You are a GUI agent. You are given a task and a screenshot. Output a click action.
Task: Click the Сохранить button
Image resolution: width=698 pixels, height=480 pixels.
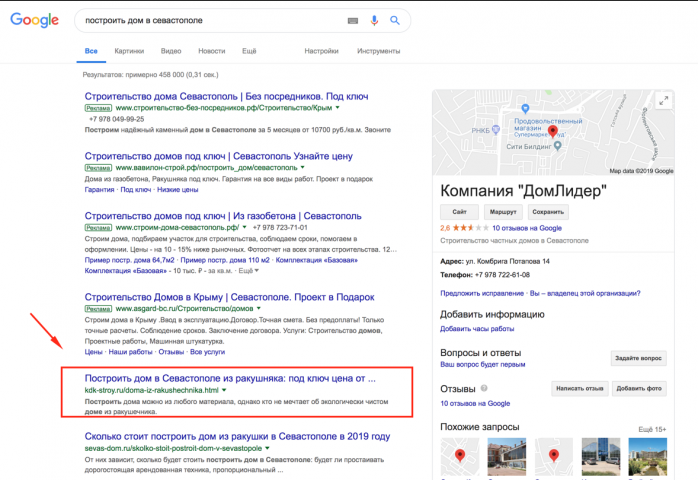click(x=548, y=212)
